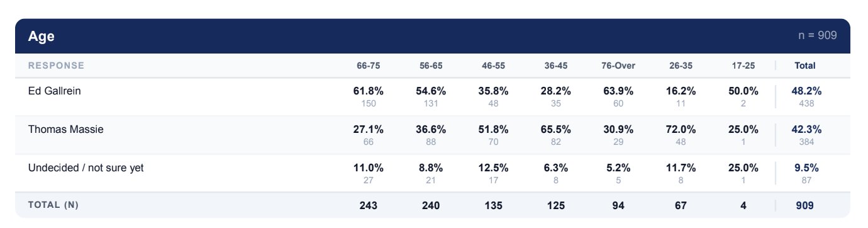Image resolution: width=868 pixels, height=228 pixels.
Task: Click the 46-55 column header
Action: pyautogui.click(x=493, y=66)
